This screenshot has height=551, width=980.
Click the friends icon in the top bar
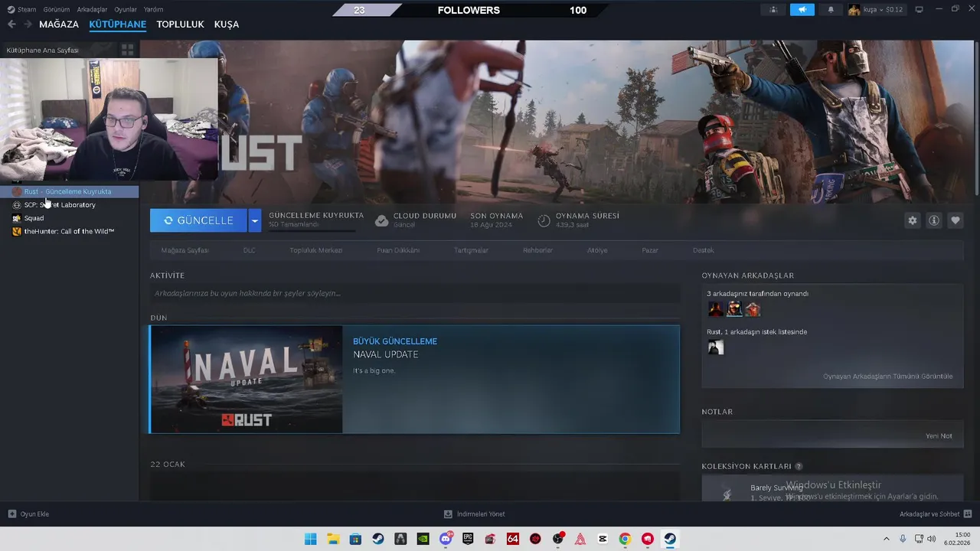[x=773, y=9]
